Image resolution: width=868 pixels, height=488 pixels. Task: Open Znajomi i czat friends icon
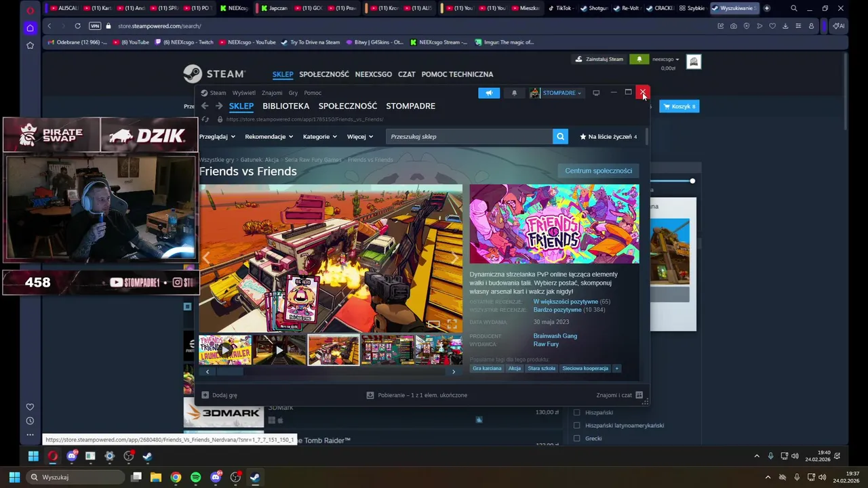[x=639, y=395]
